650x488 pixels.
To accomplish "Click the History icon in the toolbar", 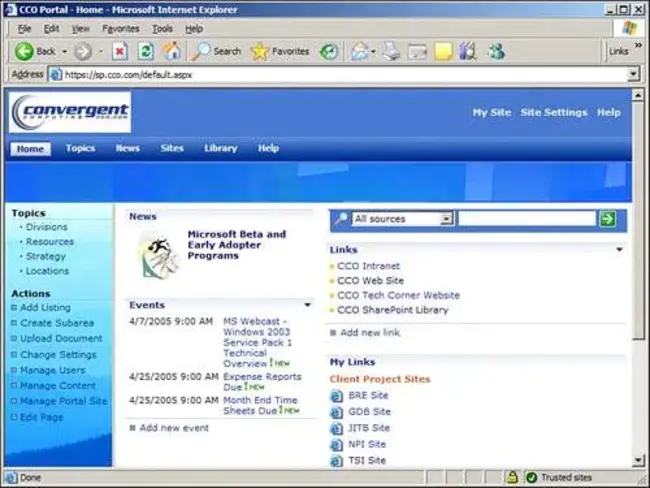I will tap(329, 51).
